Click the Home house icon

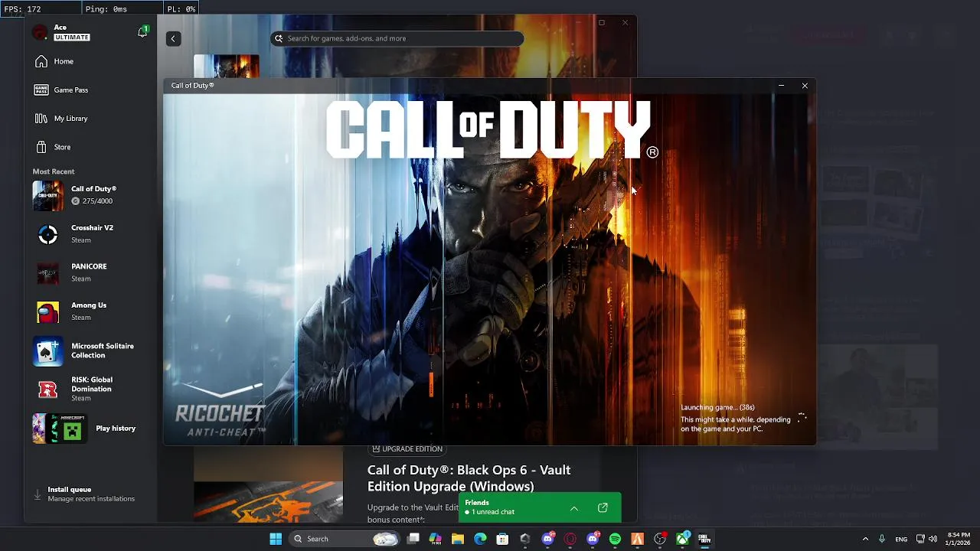(41, 61)
